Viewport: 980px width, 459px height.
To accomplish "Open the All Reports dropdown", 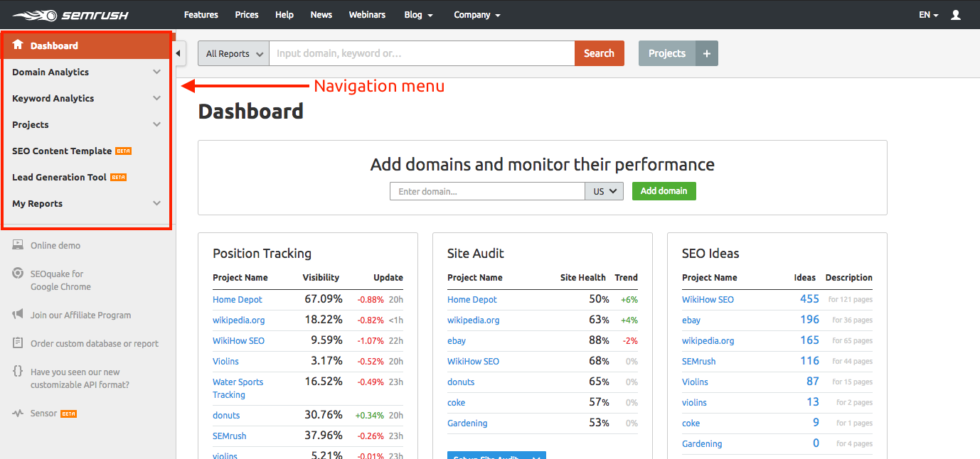I will (234, 53).
